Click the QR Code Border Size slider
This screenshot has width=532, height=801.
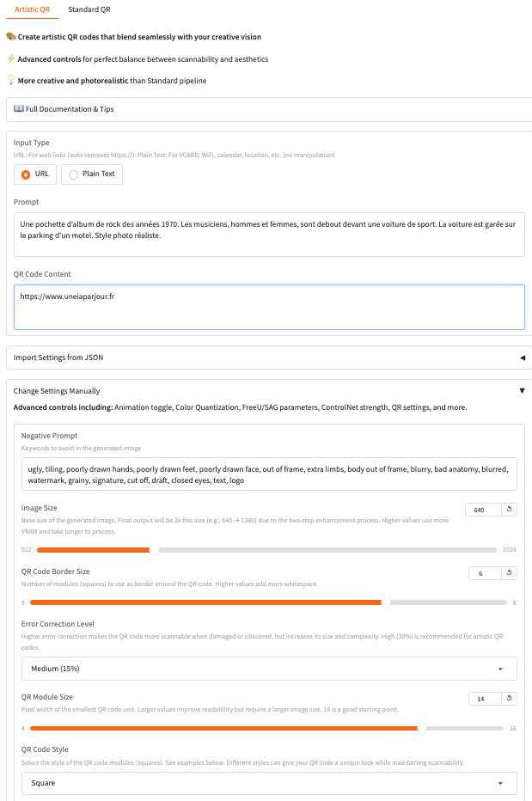pos(266,602)
